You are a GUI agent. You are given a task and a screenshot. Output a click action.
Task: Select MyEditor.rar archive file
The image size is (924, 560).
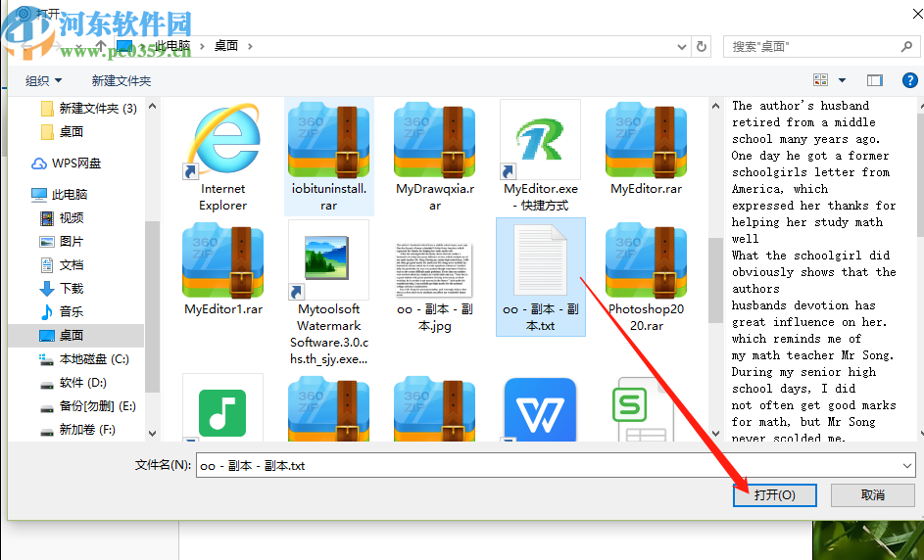(x=647, y=141)
